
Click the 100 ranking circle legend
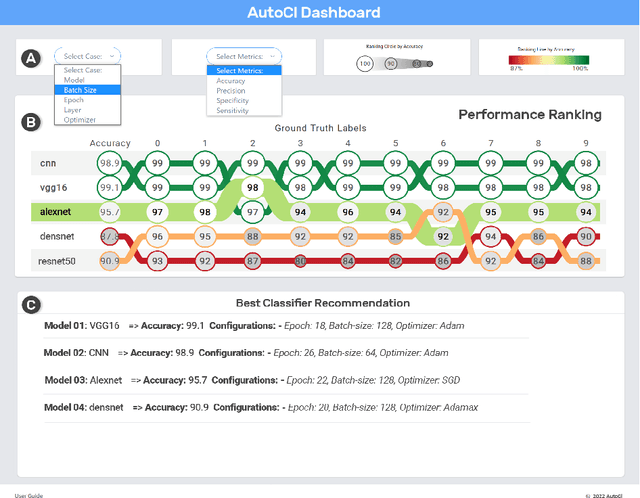tap(365, 64)
